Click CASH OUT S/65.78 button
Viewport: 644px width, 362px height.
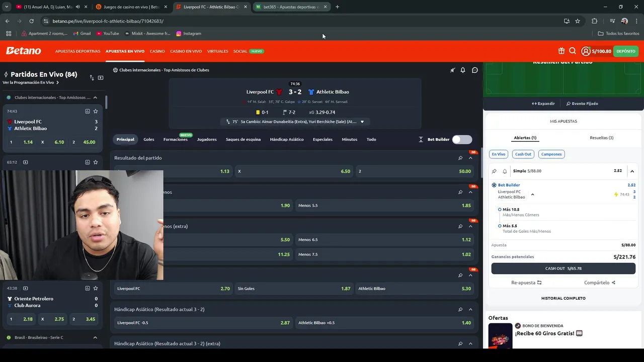pos(563,268)
